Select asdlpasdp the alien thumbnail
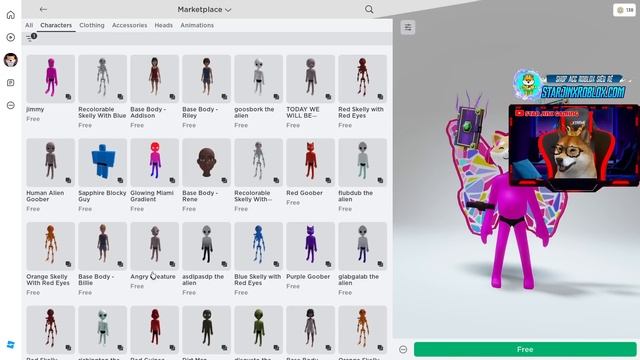Viewport: 640px width, 360px height. click(207, 246)
